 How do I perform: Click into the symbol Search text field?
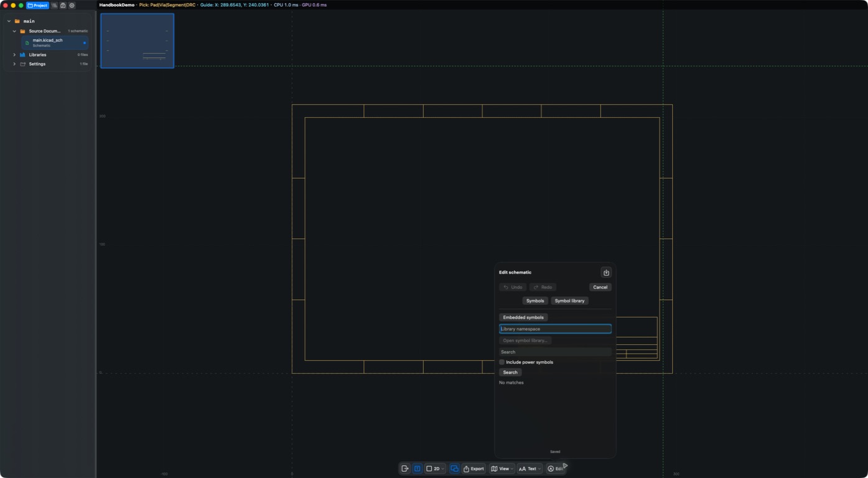[x=555, y=352]
